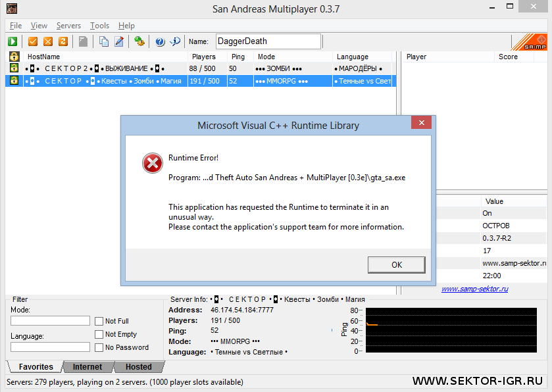Click the Mode filter input field
This screenshot has width=552, height=392.
[51, 320]
